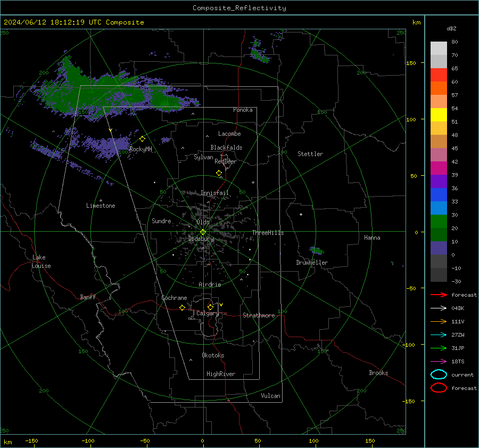Click the yellow diamond marker above Calgary
The image size is (479, 448).
click(x=210, y=307)
